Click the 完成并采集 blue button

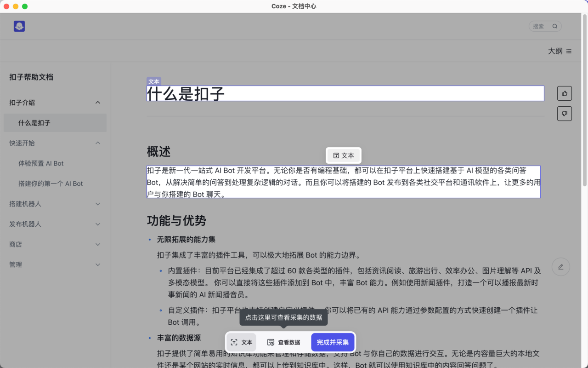point(333,342)
